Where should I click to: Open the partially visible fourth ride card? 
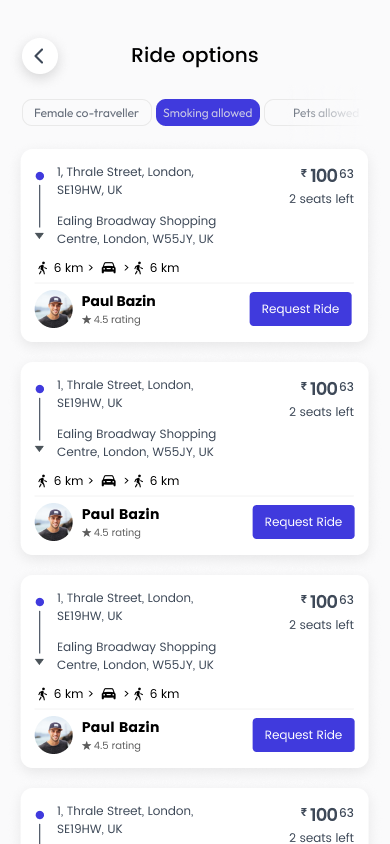click(x=195, y=816)
